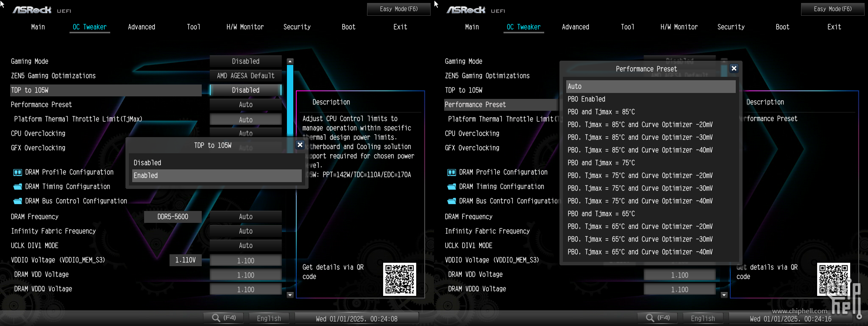Open DRAM Profile Configuration icon in left screen
This screenshot has width=868, height=326.
click(17, 172)
